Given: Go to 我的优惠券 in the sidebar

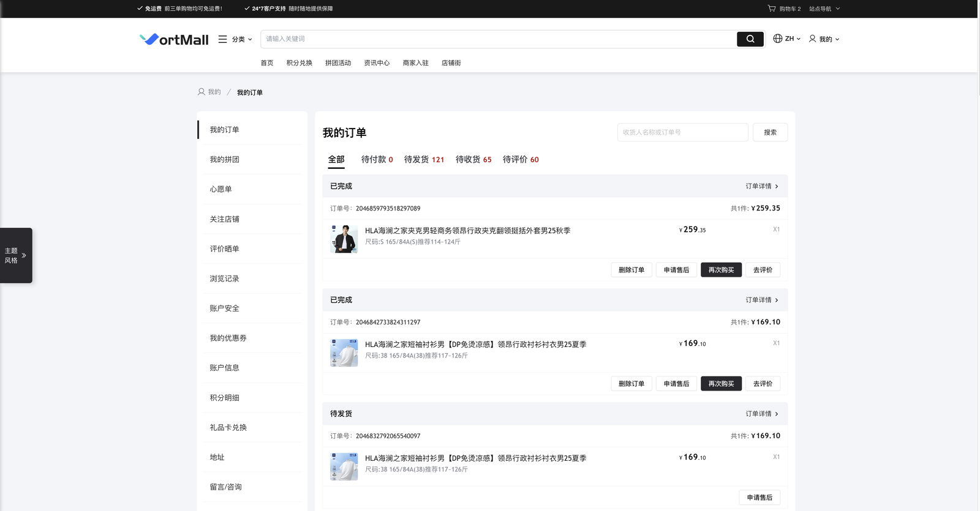Looking at the screenshot, I should 228,338.
